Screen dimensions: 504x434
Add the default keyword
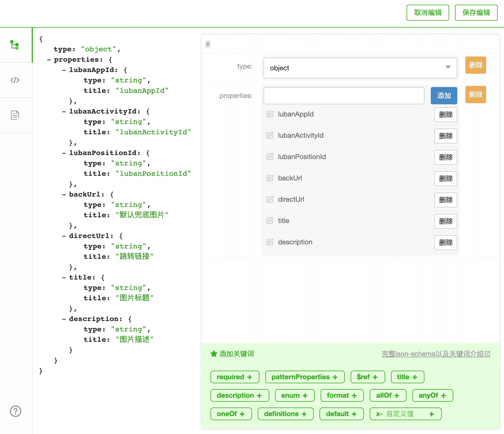(342, 414)
